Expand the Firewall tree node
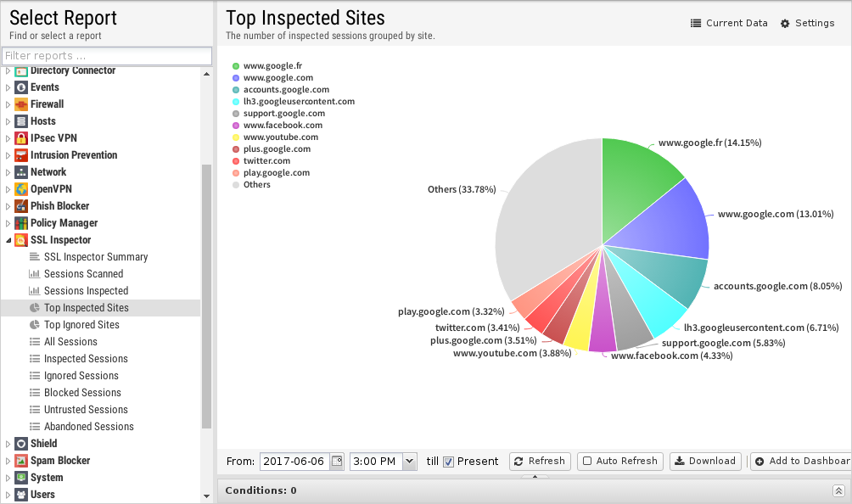852x504 pixels. click(x=8, y=104)
